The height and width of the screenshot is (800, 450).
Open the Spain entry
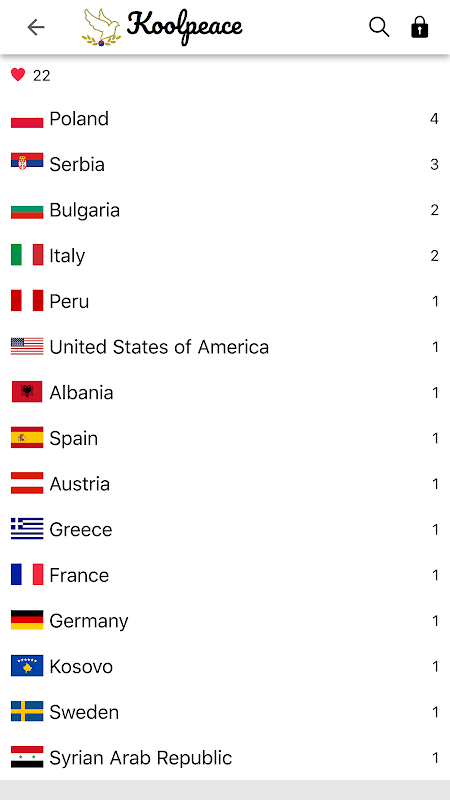click(x=225, y=438)
